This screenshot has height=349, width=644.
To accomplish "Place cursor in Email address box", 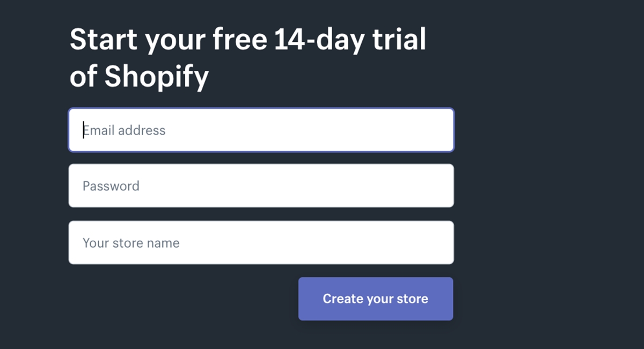I will point(261,130).
